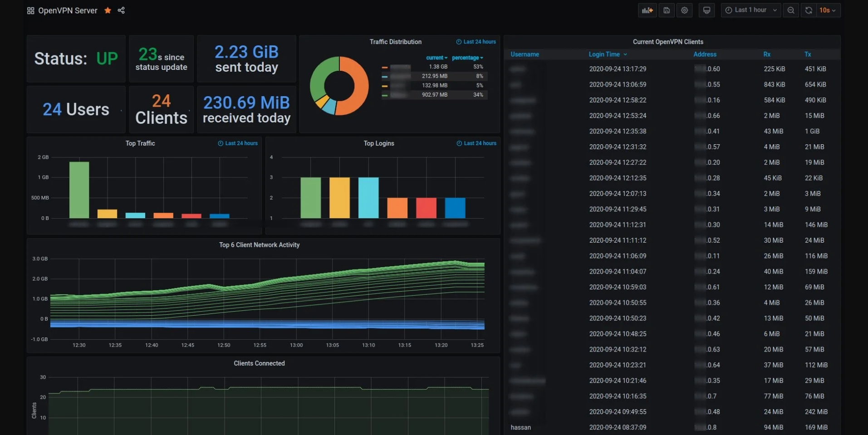
Task: Click the 24 Users stat panel
Action: coord(76,109)
